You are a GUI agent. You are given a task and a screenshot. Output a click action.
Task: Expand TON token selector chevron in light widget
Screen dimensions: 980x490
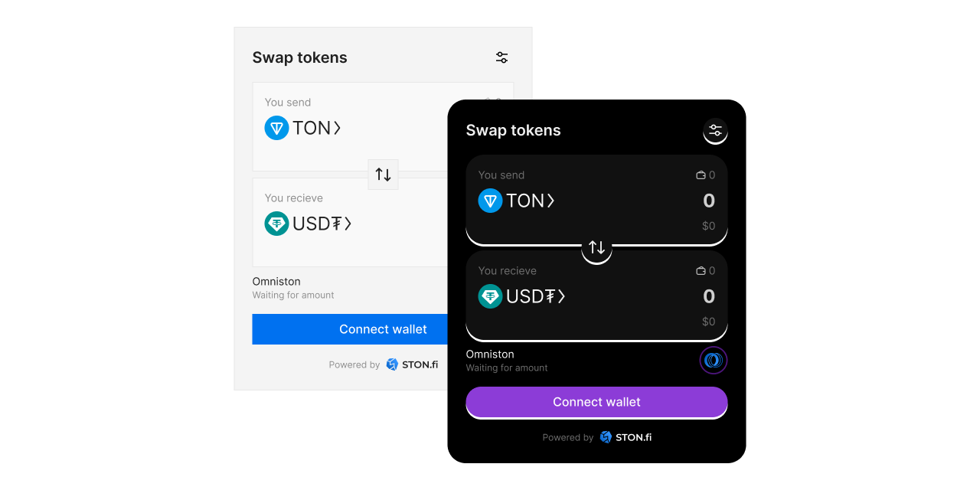[337, 128]
